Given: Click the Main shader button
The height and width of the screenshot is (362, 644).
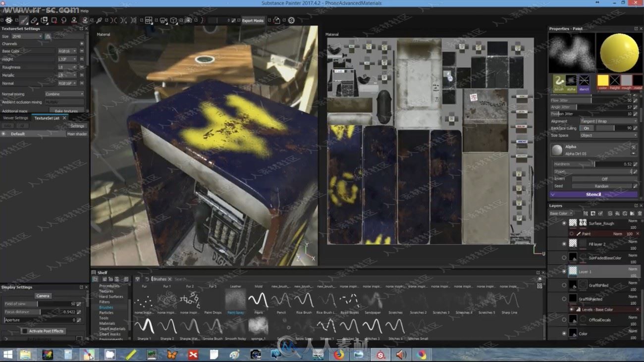Looking at the screenshot, I should click(x=77, y=134).
